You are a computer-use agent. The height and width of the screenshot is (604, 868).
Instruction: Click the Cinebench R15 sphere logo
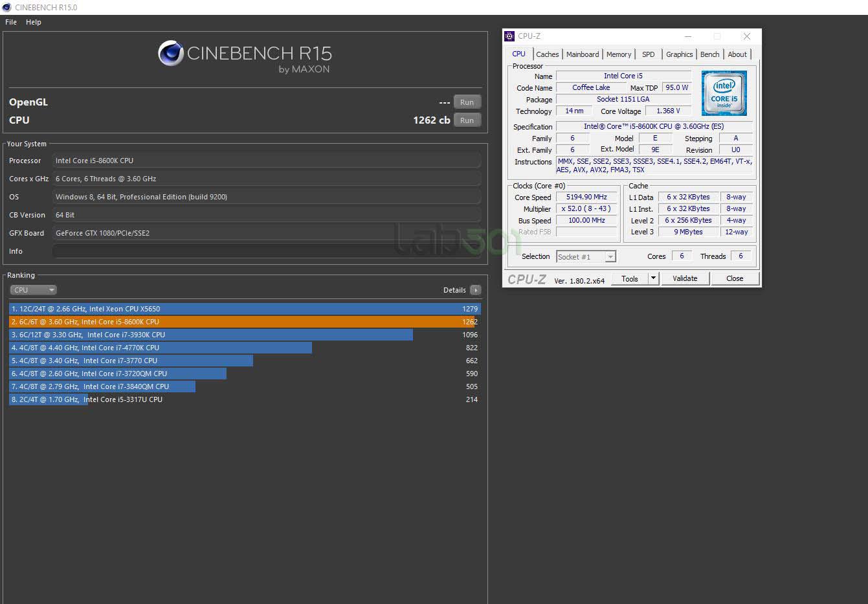[x=171, y=53]
